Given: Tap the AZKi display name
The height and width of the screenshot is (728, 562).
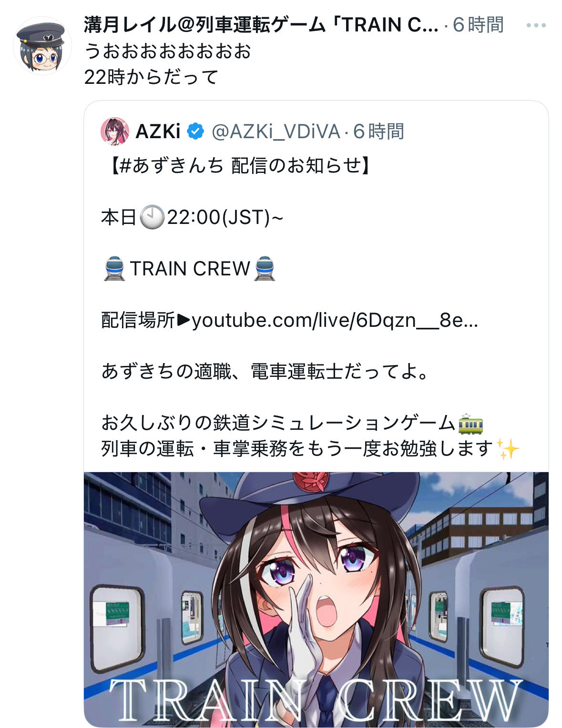Looking at the screenshot, I should tap(158, 131).
